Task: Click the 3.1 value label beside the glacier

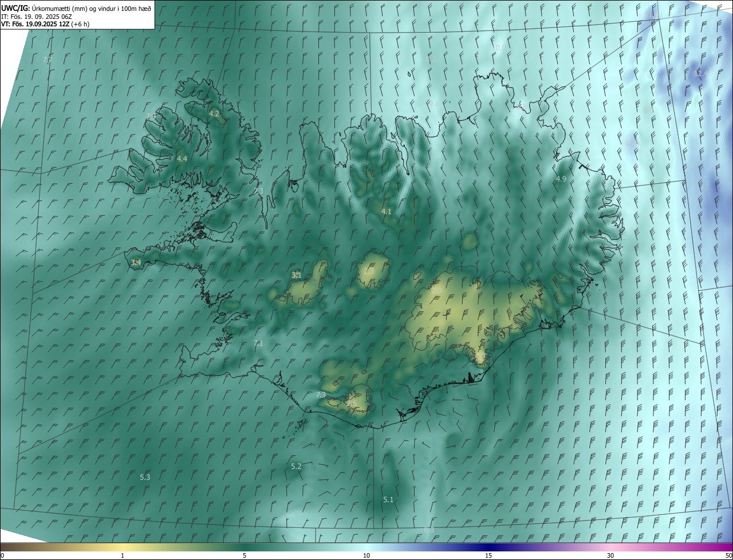Action: pos(297,275)
